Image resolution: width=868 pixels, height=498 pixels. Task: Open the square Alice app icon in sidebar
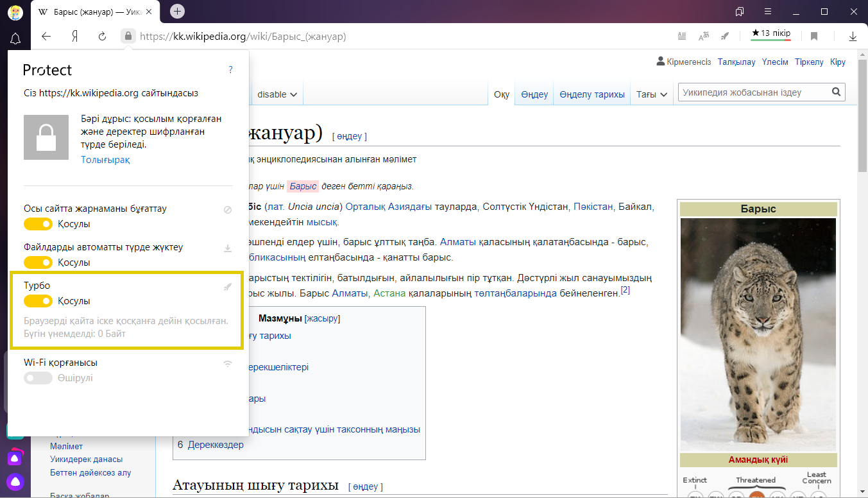click(x=15, y=458)
